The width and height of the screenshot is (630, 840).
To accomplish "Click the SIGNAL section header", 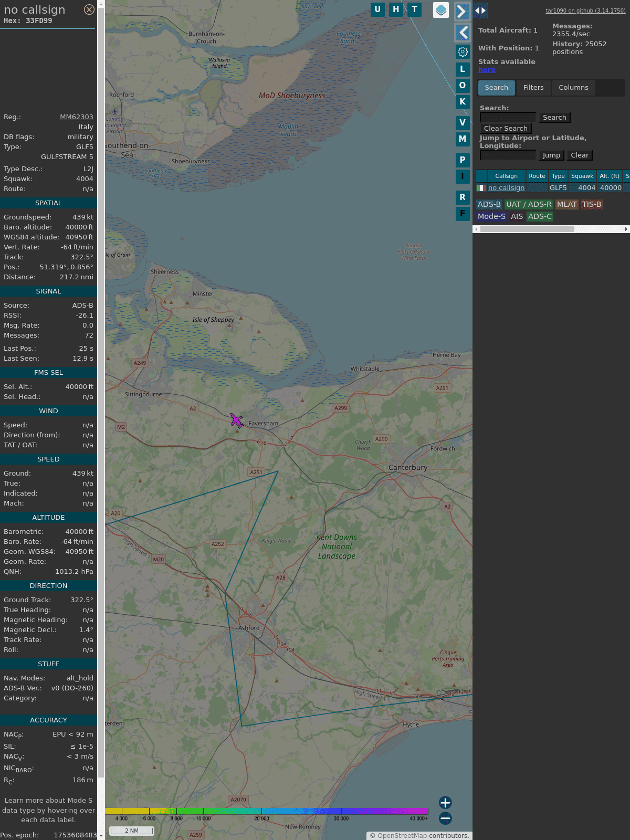I will click(x=48, y=291).
